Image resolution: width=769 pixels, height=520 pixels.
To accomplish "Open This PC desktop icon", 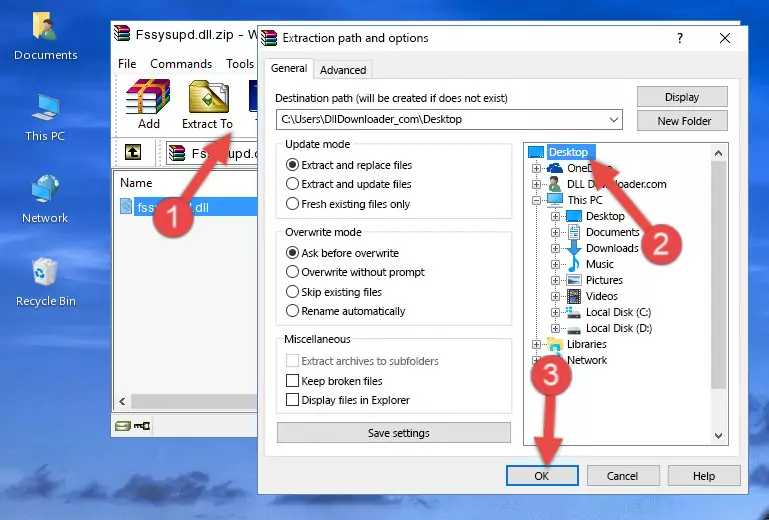I will (x=45, y=117).
